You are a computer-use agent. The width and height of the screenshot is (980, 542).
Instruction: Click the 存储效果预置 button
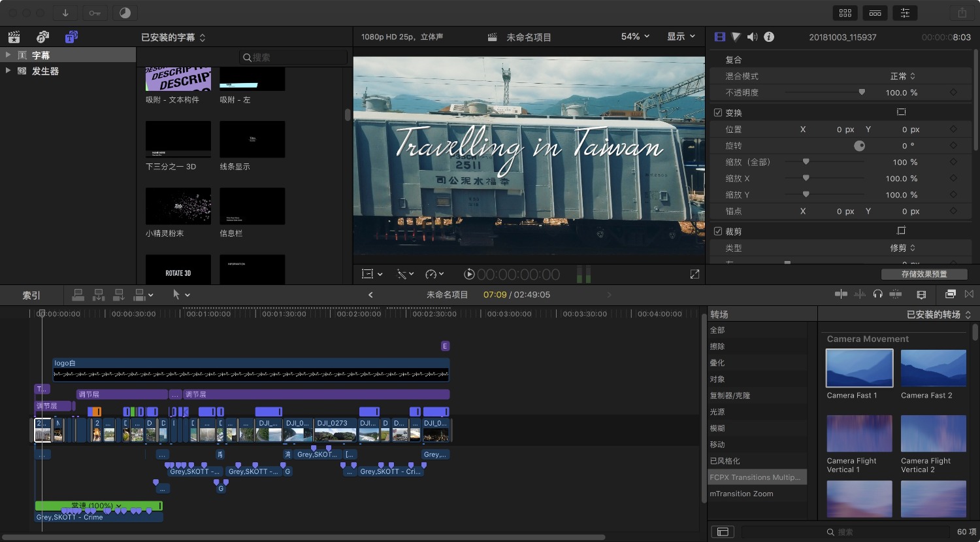pos(924,274)
